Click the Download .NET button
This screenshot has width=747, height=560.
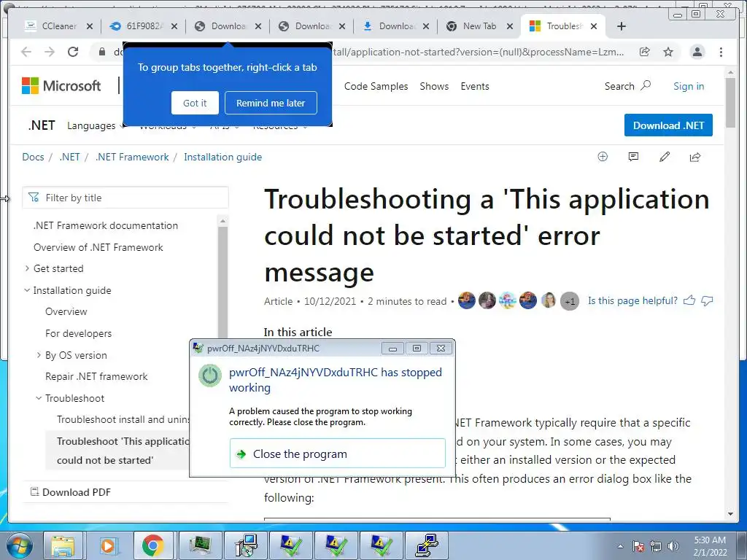668,125
